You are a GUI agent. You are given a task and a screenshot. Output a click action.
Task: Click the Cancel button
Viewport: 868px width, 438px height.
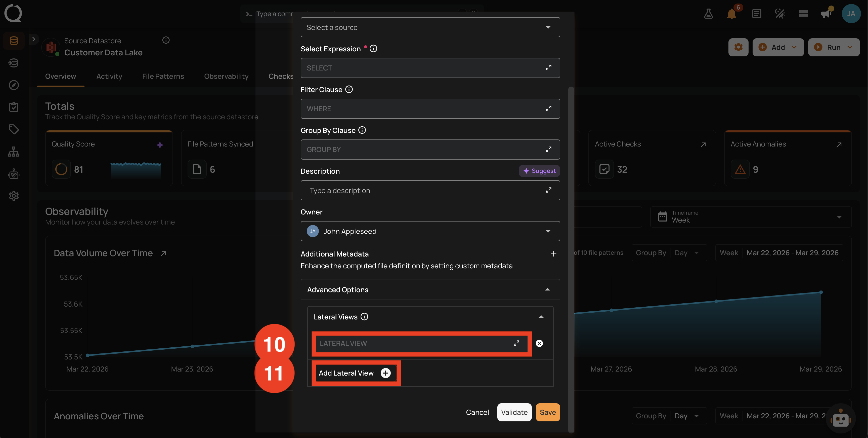[x=477, y=412]
